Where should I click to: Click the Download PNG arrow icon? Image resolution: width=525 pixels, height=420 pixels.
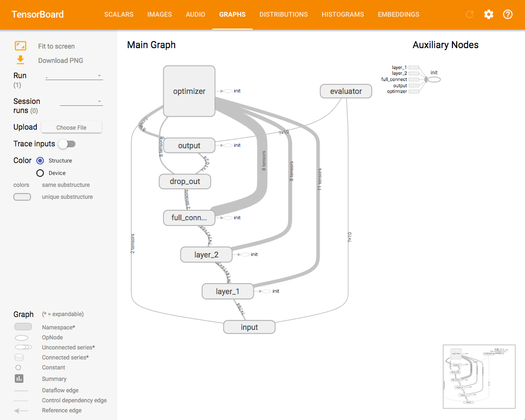point(21,60)
